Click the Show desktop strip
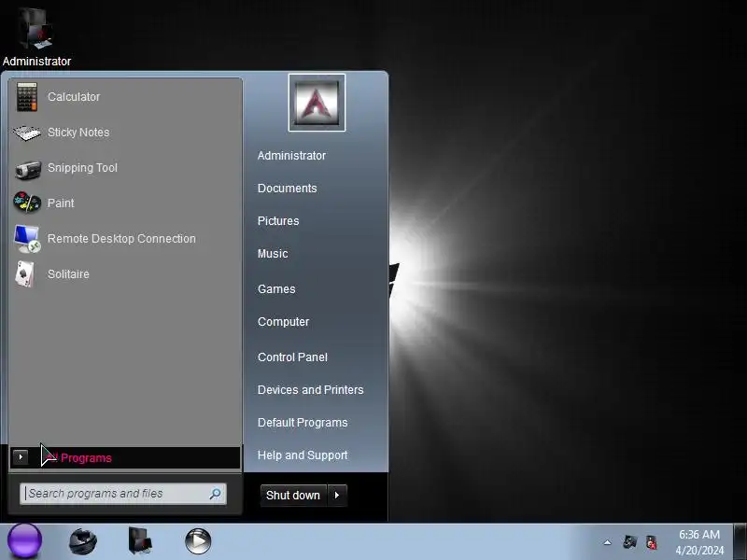 [740, 541]
